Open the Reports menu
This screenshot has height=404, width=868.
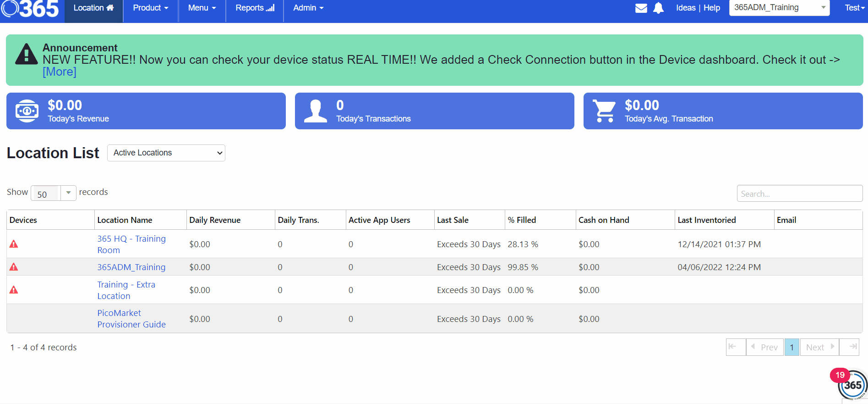pyautogui.click(x=255, y=8)
